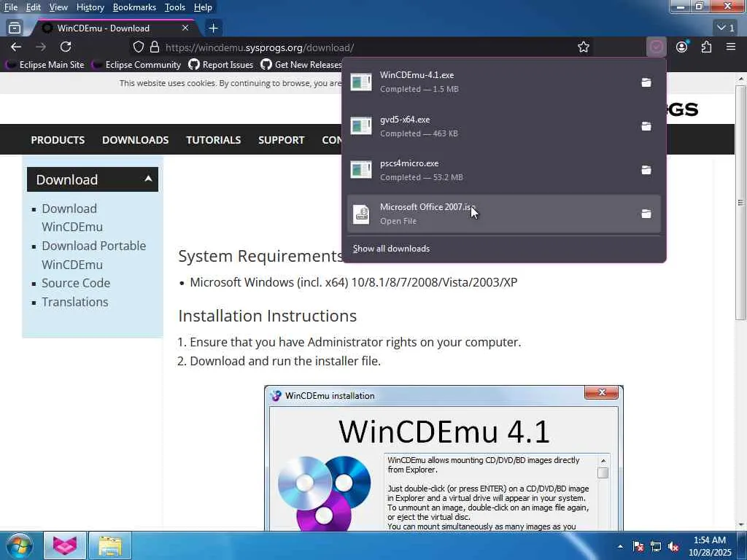Follow the Download WinCDEmu sidebar link
747x560 pixels.
pos(72,217)
